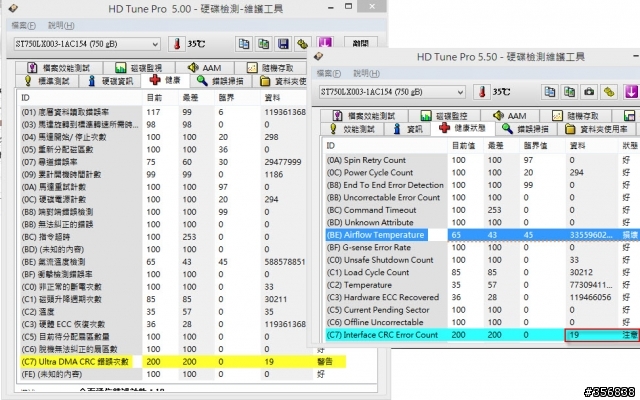Select (B8) End To End Error Detection row

(482, 185)
